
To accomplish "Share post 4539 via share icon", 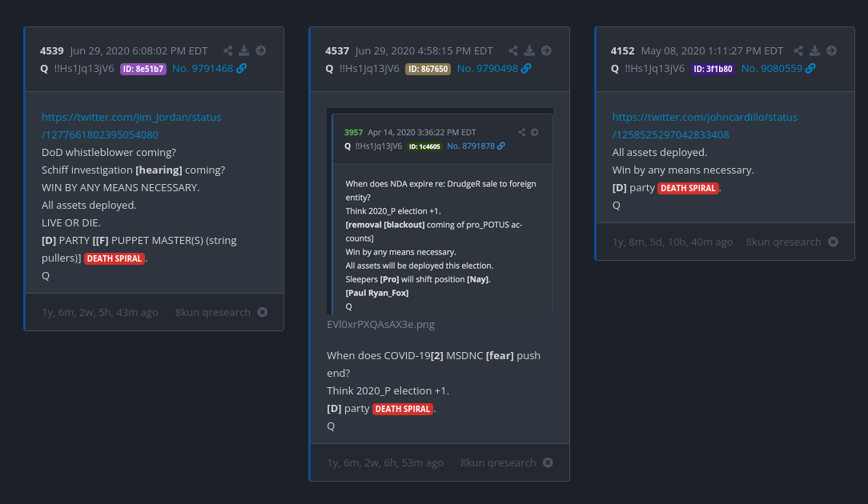I will tap(227, 51).
